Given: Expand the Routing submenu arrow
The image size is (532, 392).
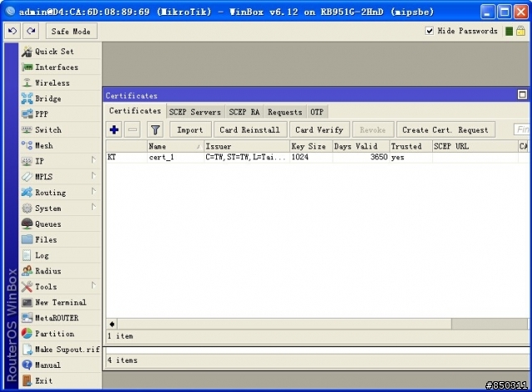Looking at the screenshot, I should click(x=93, y=191).
